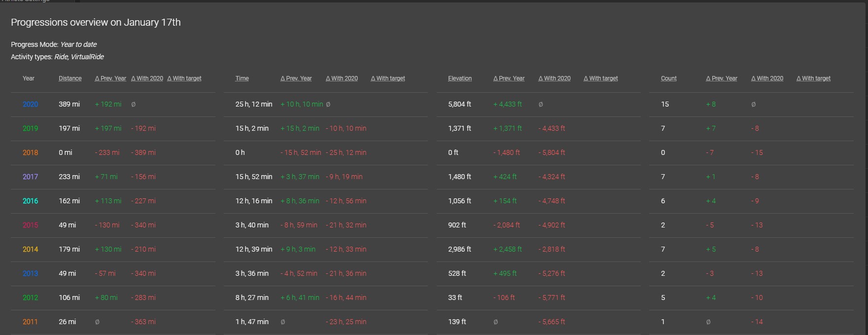Select the 2011 year row label
Screen dimensions: 868x335
[30, 322]
